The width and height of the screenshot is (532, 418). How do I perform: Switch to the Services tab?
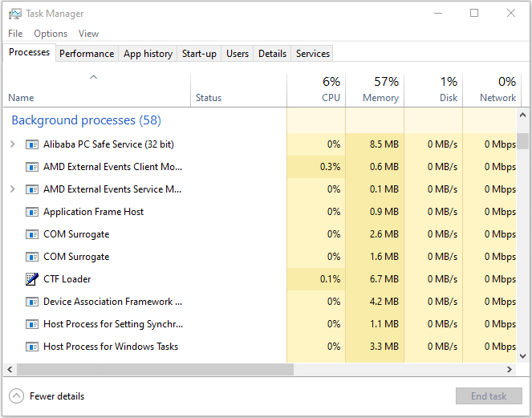click(312, 54)
